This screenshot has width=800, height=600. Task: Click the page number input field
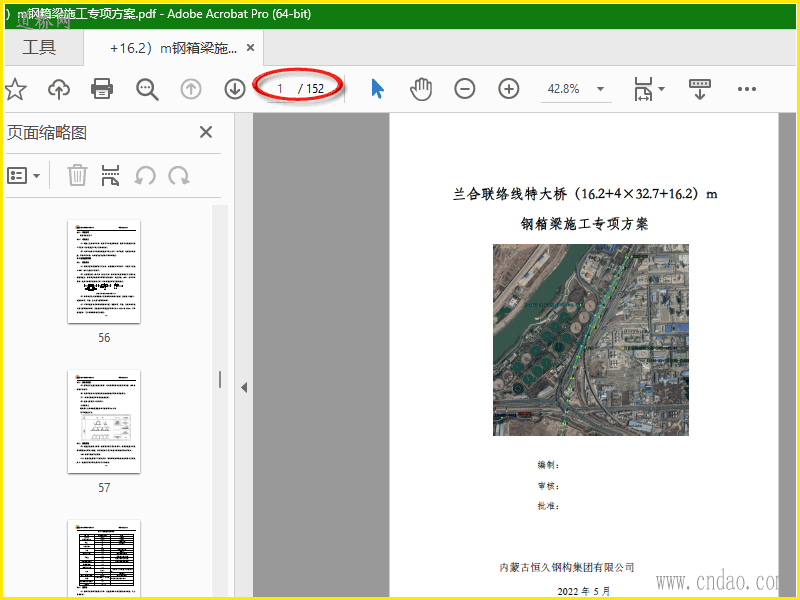click(x=280, y=89)
